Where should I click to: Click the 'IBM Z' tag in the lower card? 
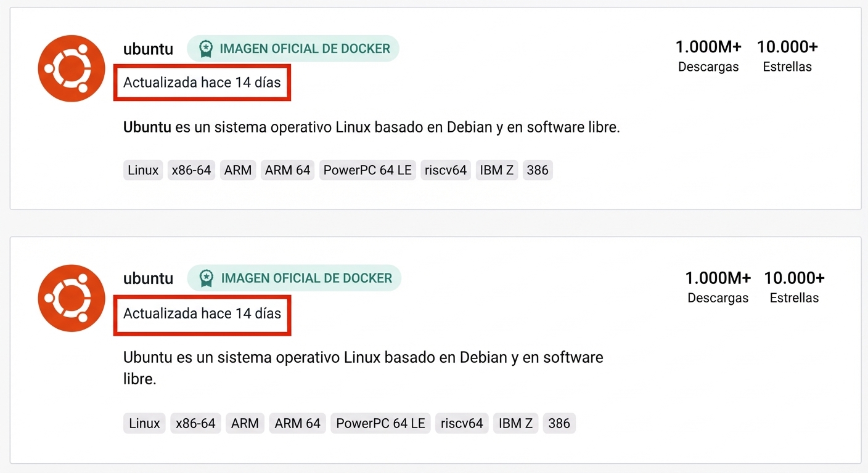(515, 423)
